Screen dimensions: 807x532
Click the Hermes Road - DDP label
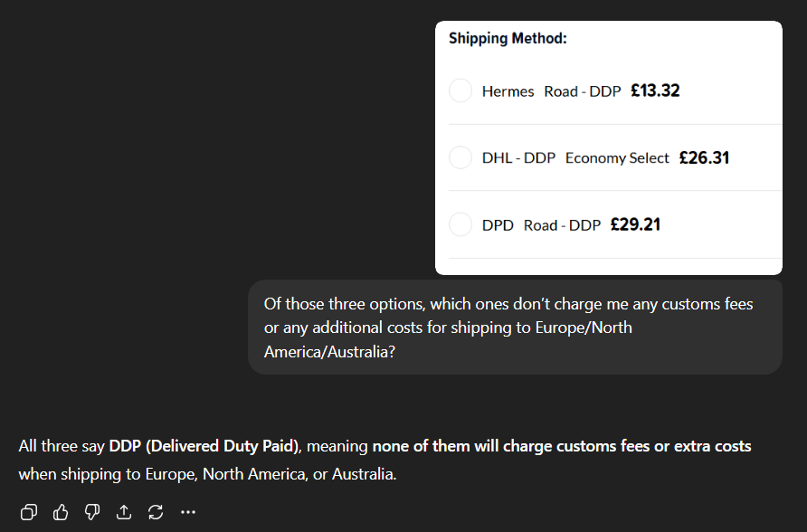(x=551, y=91)
